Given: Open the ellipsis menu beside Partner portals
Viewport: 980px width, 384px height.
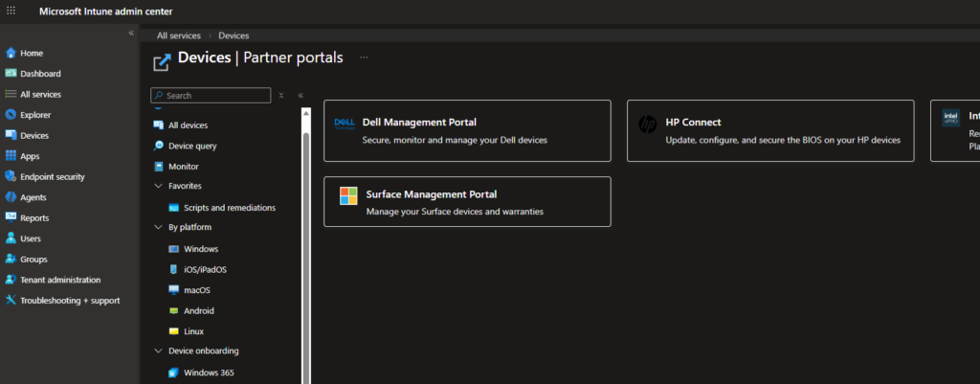Looking at the screenshot, I should [364, 57].
